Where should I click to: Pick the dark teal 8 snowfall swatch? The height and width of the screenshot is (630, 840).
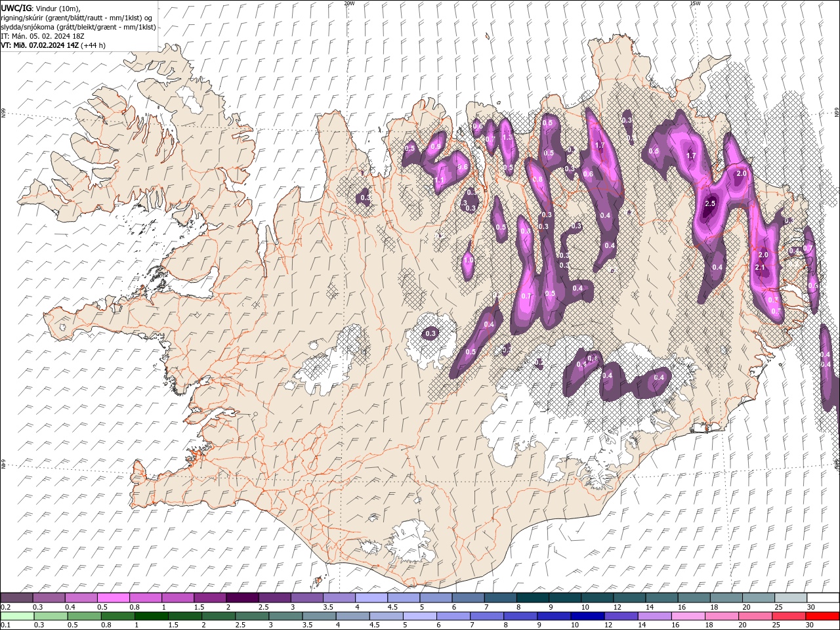click(x=533, y=598)
